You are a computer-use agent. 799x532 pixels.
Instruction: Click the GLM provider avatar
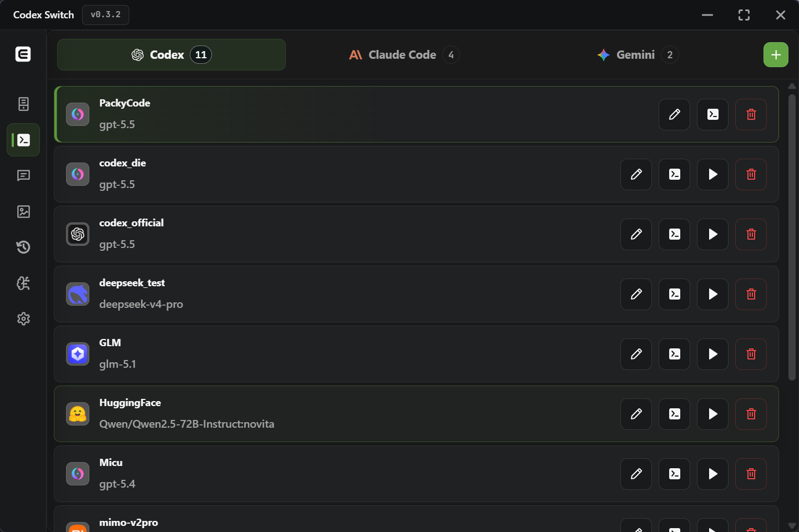tap(78, 354)
